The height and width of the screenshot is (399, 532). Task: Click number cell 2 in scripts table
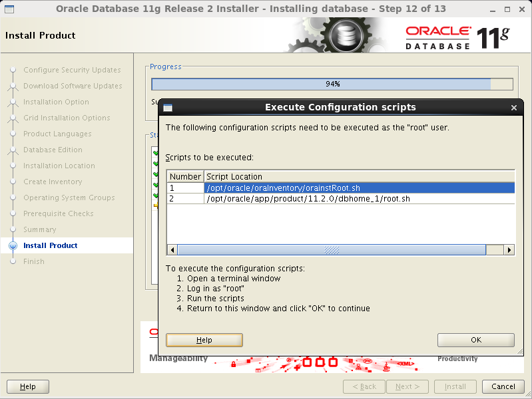185,199
